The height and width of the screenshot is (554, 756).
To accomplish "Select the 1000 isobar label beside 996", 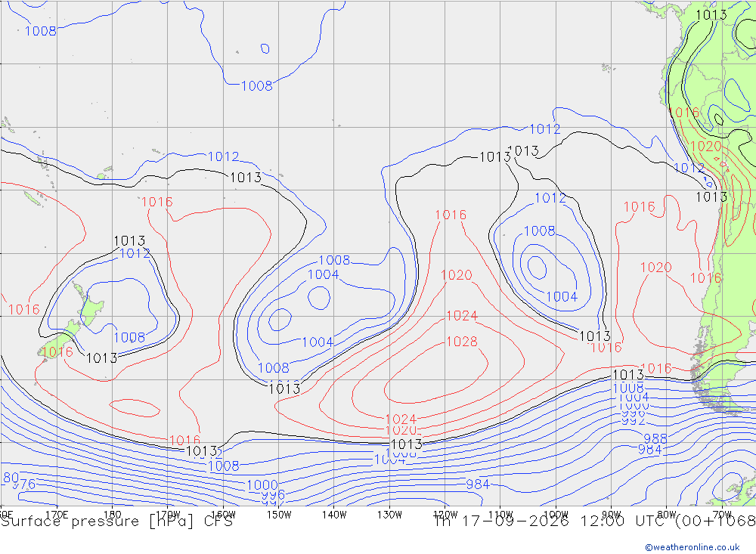I will [x=262, y=485].
